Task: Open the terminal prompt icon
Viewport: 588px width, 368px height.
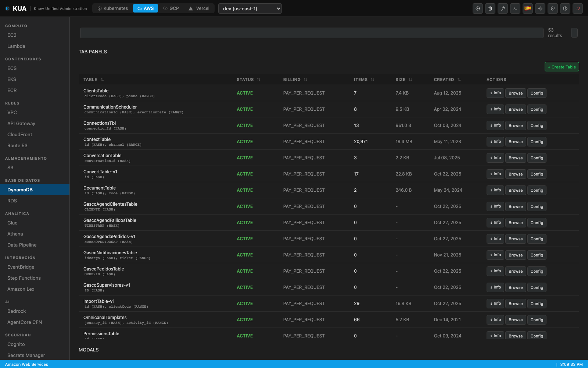Action: 515,8
